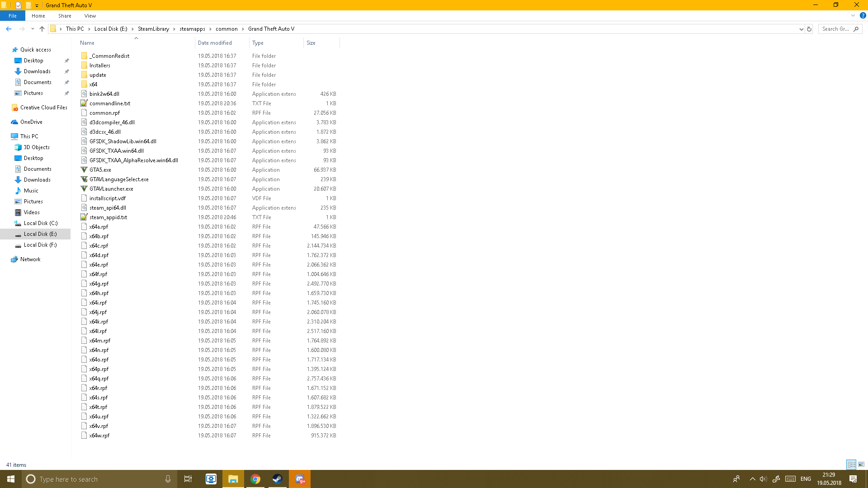Click the GTAVLauncher.exe icon
This screenshot has width=868, height=488.
[x=84, y=189]
